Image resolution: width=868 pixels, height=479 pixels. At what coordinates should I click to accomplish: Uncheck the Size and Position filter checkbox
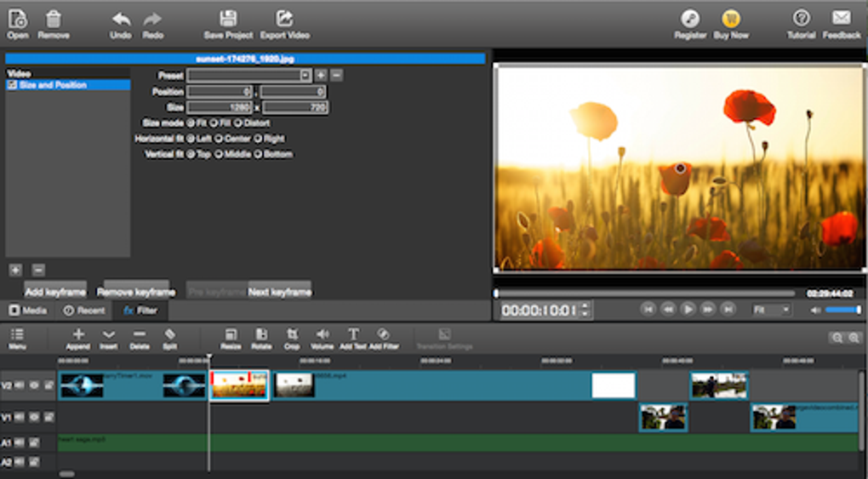[x=13, y=85]
